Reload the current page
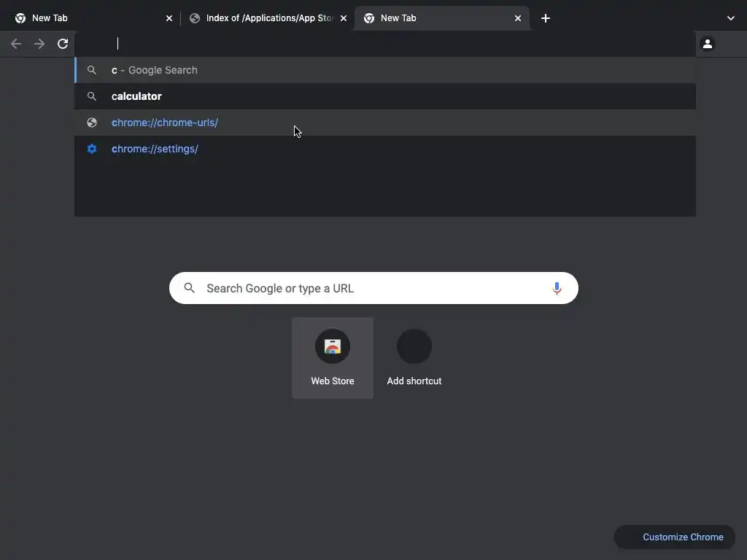Image resolution: width=747 pixels, height=560 pixels. [x=63, y=44]
